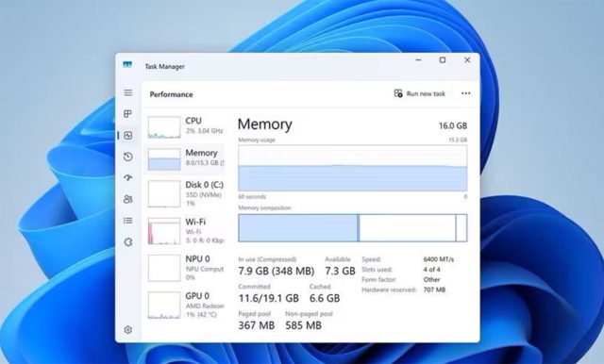
Task: Minimize the Task Manager window
Action: coord(418,60)
